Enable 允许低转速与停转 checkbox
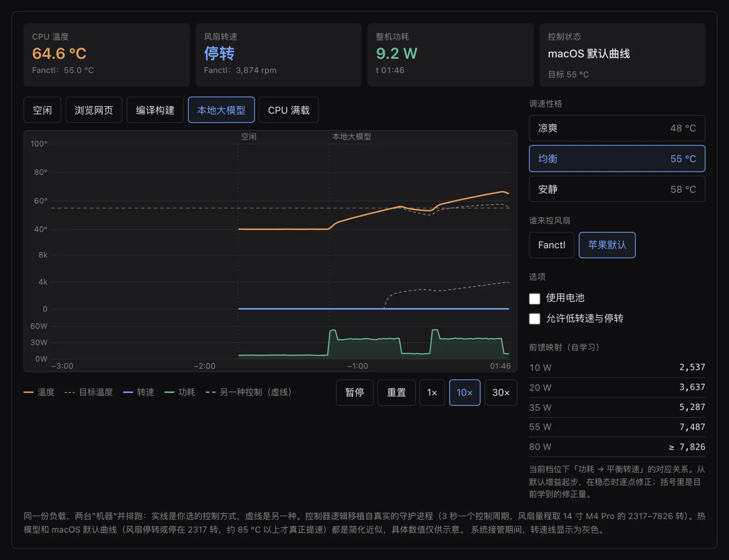 pos(534,319)
